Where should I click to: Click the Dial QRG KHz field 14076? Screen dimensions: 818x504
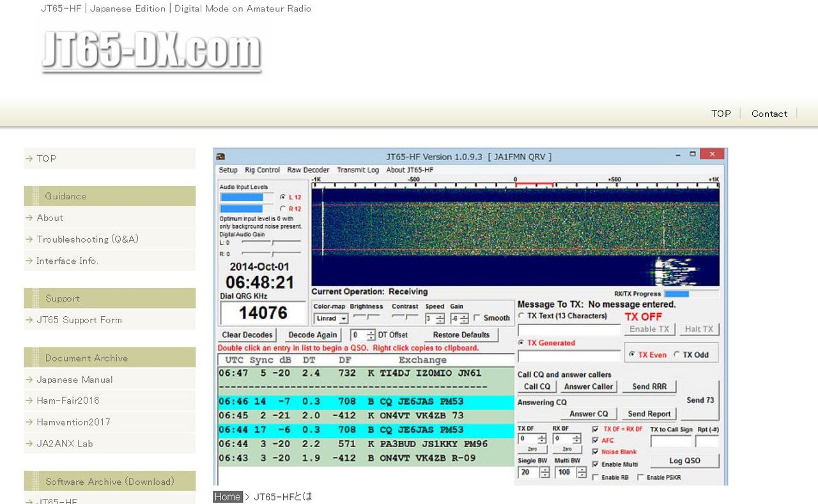click(x=263, y=313)
